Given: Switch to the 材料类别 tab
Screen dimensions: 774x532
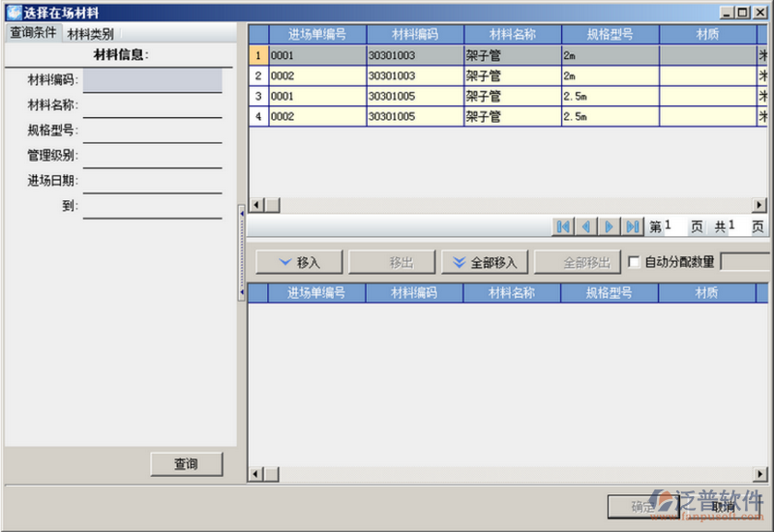Looking at the screenshot, I should point(90,33).
